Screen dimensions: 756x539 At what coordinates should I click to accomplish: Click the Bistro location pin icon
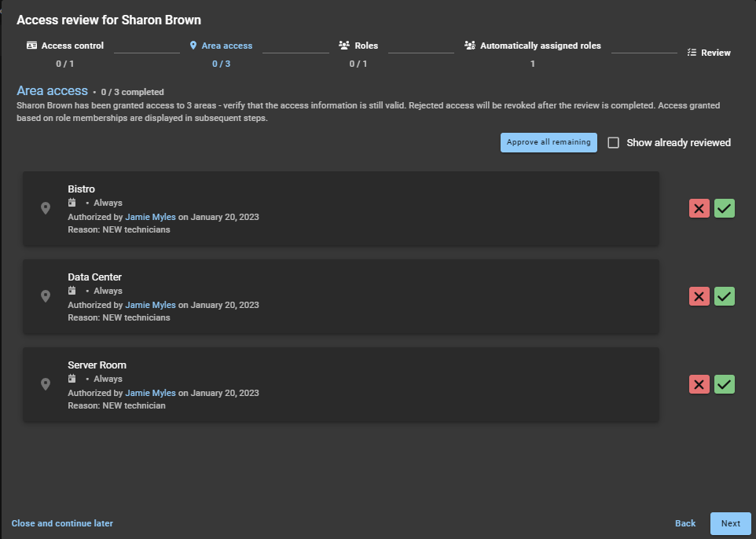point(46,208)
